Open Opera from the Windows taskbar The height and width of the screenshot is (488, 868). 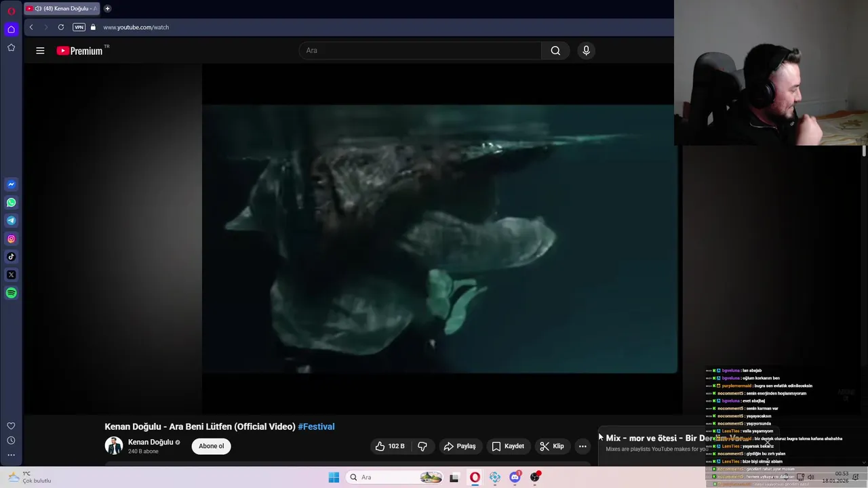pos(475,477)
